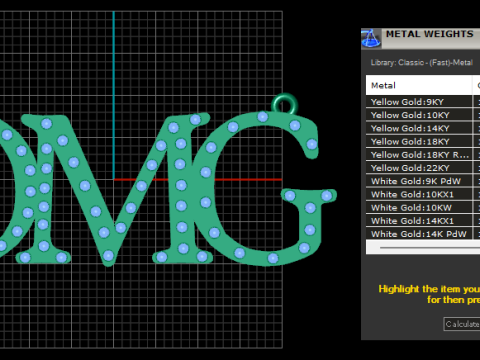Click the Library: Classic - (Fast)-Metal label
The width and height of the screenshot is (480, 360).
pos(422,62)
